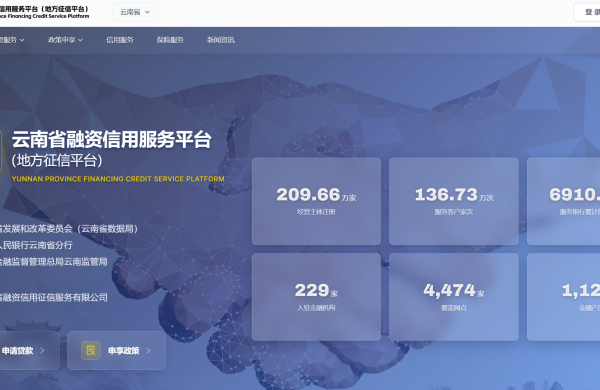Click the 申请贷款 button
Image resolution: width=600 pixels, height=390 pixels.
click(29, 350)
